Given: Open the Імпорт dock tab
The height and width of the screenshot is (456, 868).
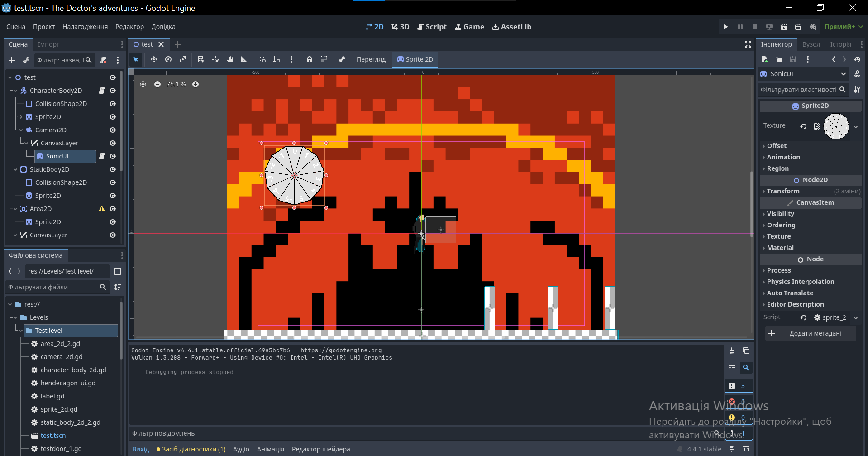Looking at the screenshot, I should [48, 44].
